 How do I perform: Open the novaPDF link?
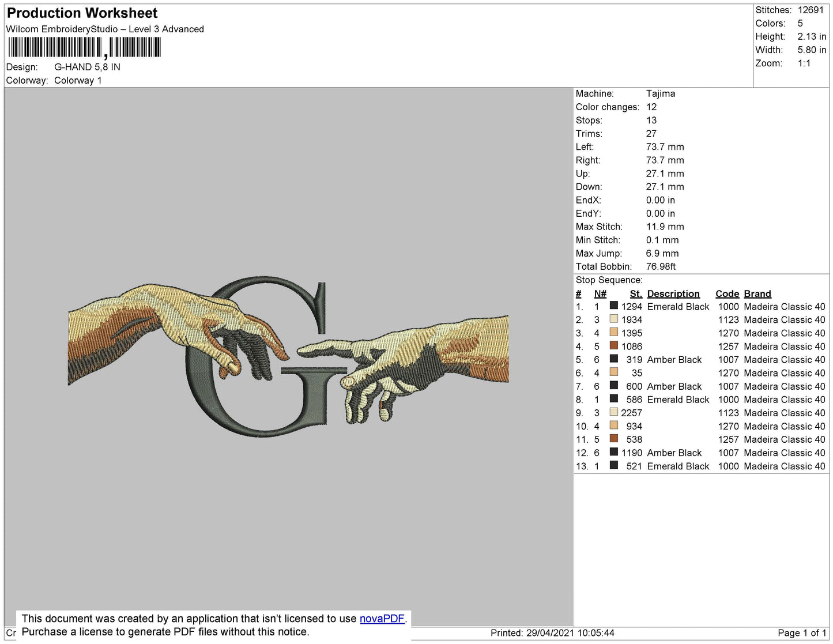pos(382,619)
